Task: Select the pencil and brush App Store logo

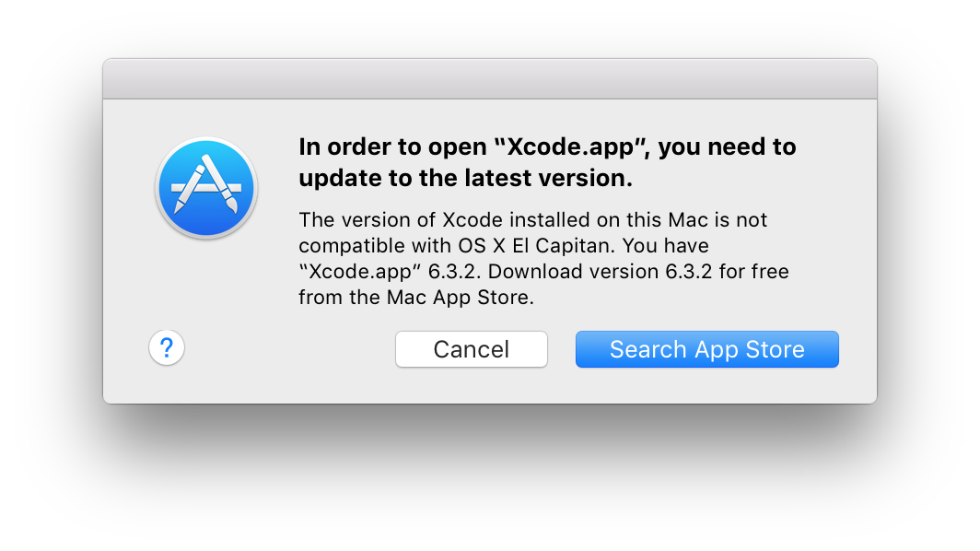Action: (x=206, y=188)
